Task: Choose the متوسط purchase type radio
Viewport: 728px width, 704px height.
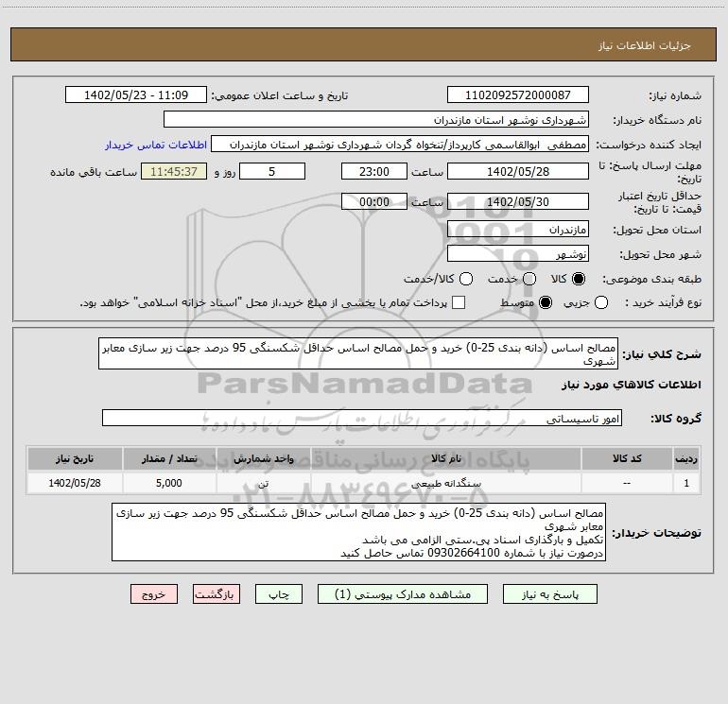Action: [546, 302]
